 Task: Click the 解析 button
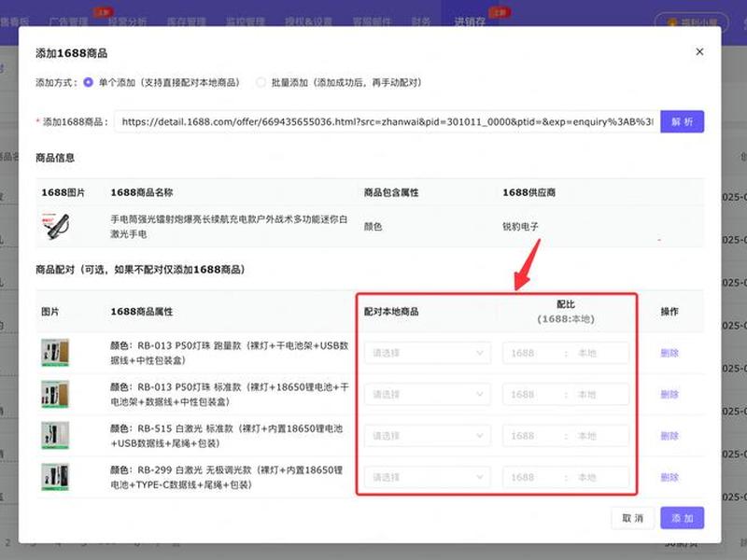pyautogui.click(x=682, y=122)
